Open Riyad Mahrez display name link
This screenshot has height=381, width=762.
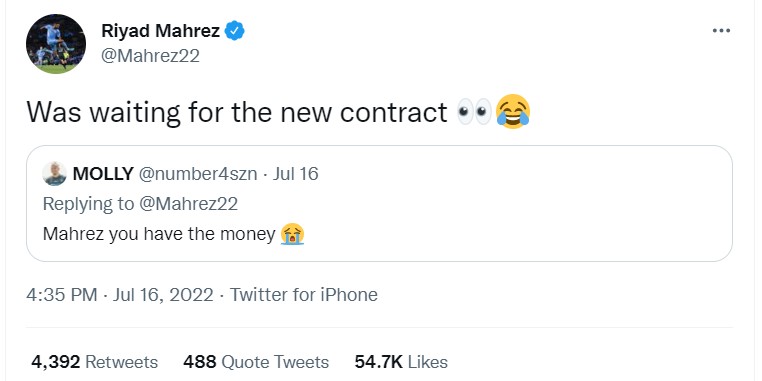click(x=160, y=31)
